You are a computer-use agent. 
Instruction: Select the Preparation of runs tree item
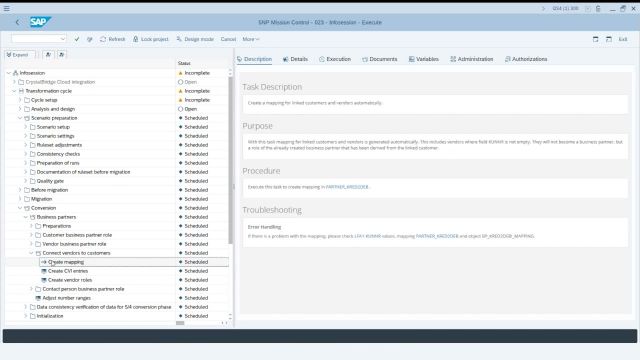click(x=58, y=163)
